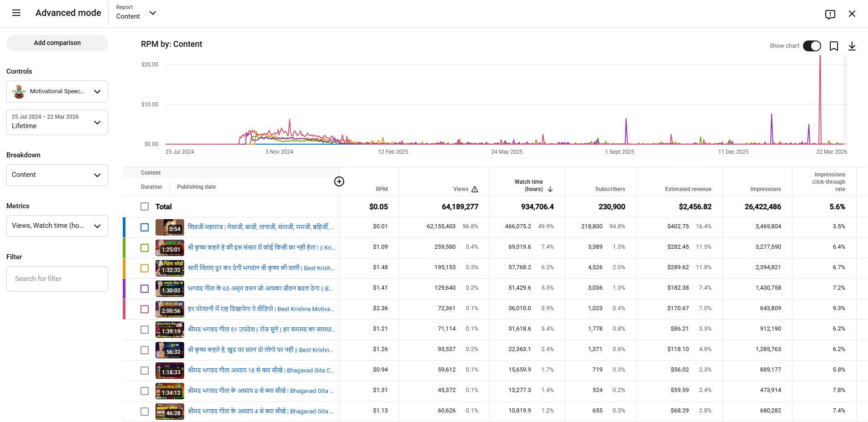This screenshot has width=868, height=422.
Task: Check the Total row checkbox
Action: tap(145, 206)
